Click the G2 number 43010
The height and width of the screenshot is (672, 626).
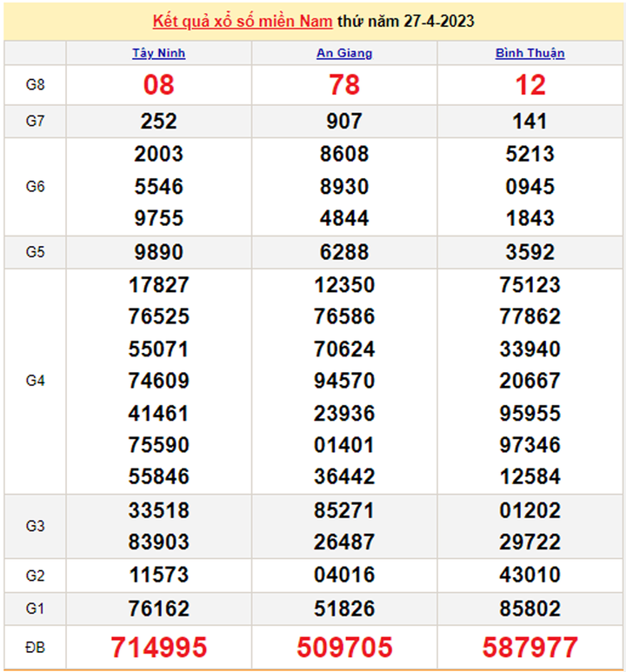[x=530, y=575]
